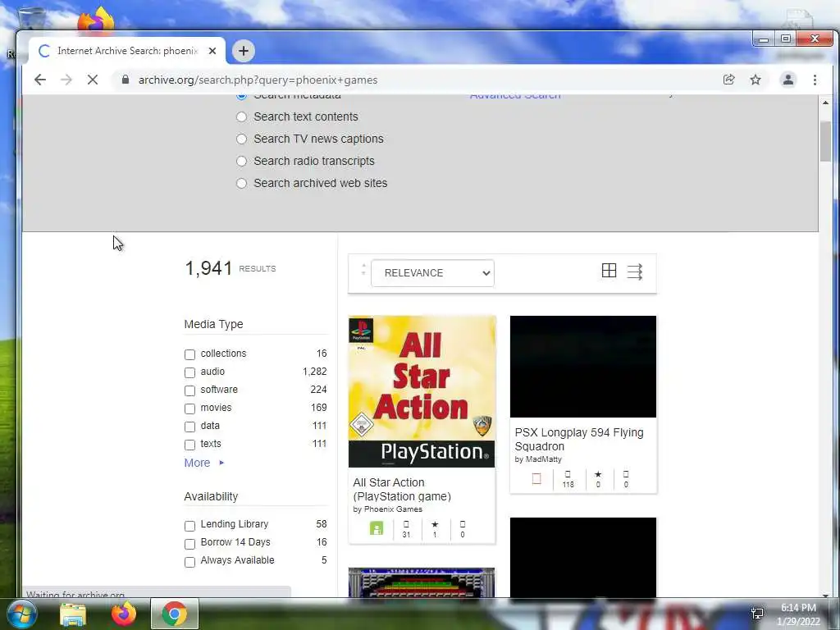The image size is (840, 630).
Task: Select Search text contents option
Action: coord(242,116)
